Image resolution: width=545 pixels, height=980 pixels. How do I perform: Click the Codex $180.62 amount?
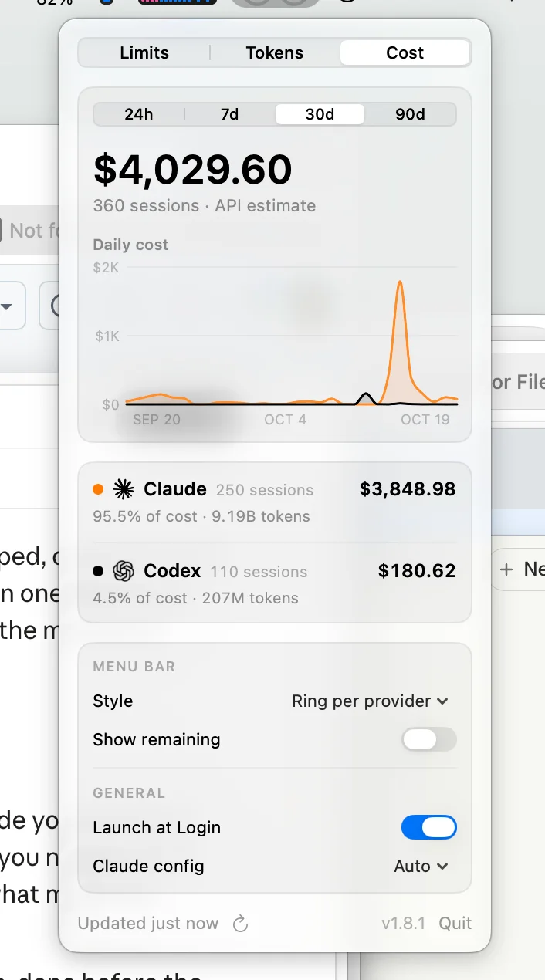[417, 571]
